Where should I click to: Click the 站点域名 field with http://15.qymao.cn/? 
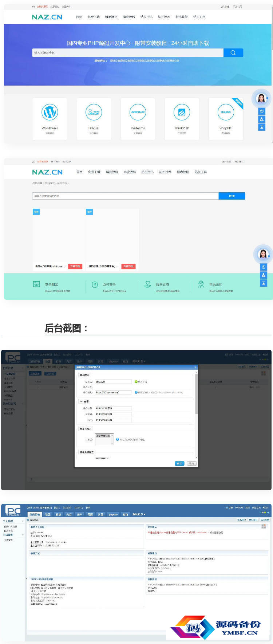113,392
